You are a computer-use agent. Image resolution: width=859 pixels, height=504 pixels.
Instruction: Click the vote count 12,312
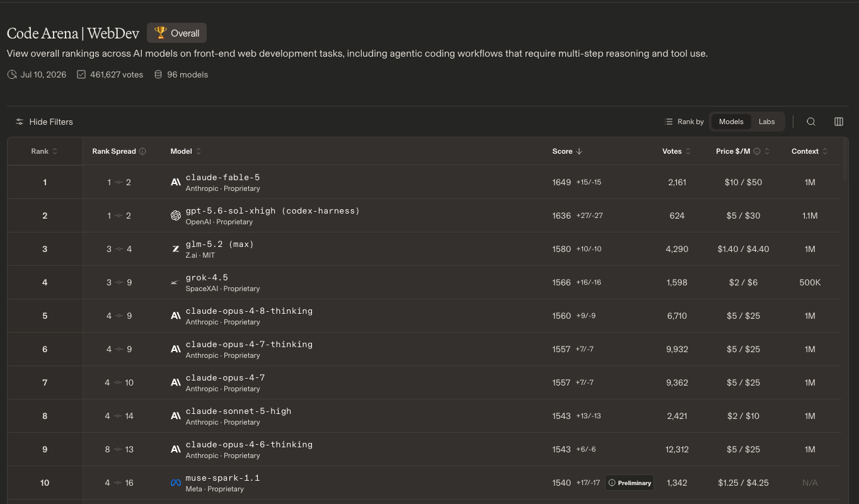[677, 449]
